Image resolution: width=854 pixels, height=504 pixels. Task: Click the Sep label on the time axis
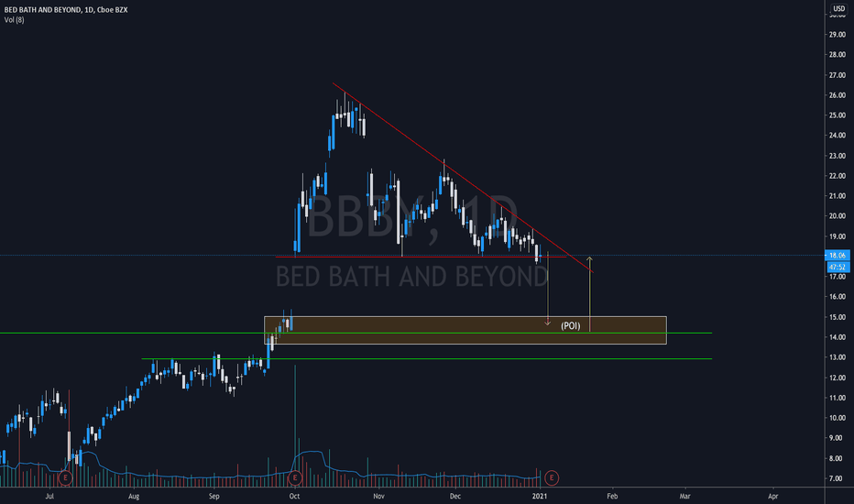pos(214,496)
